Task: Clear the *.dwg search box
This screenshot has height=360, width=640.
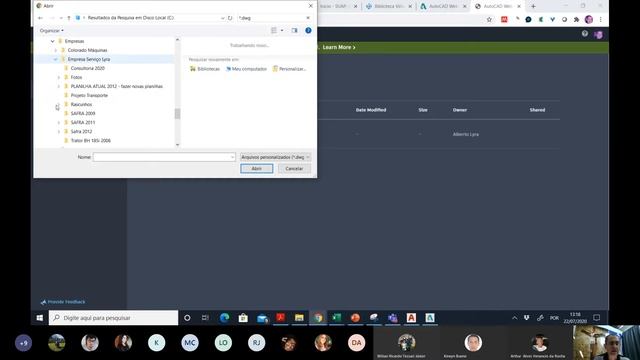Action: [x=308, y=18]
